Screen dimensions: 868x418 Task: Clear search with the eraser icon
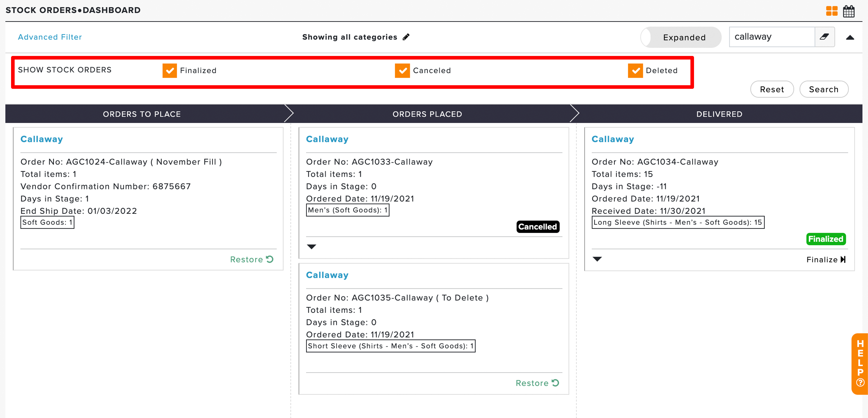[825, 37]
